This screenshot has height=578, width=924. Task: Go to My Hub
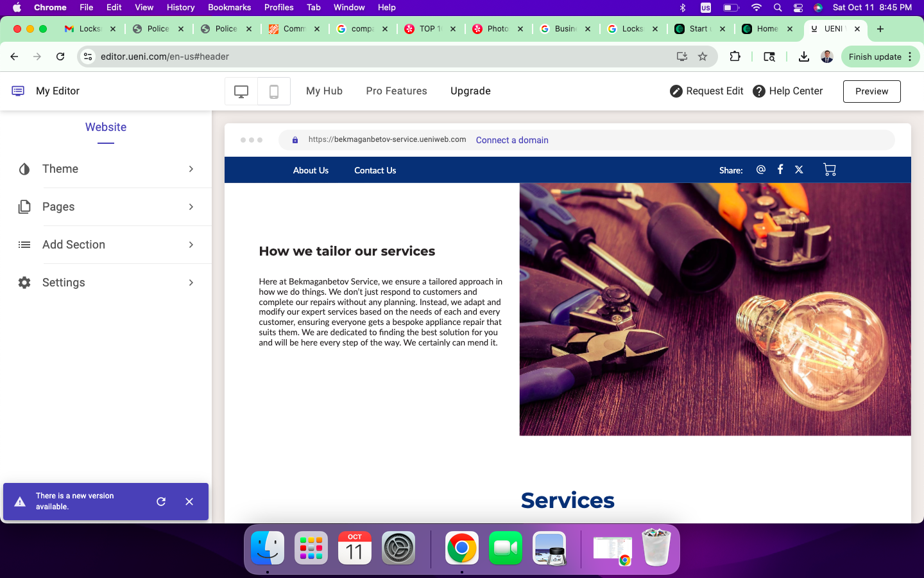click(x=324, y=91)
